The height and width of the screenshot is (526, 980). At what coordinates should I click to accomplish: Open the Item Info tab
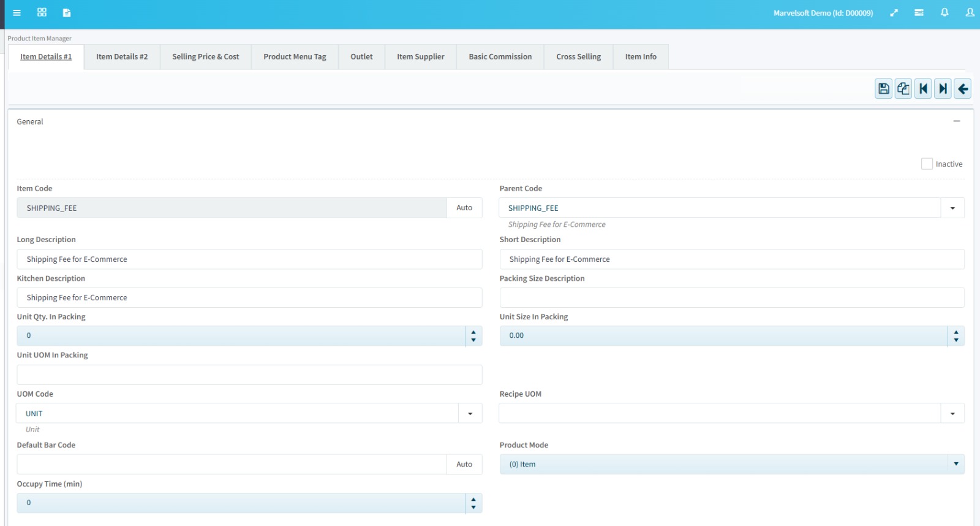[641, 56]
